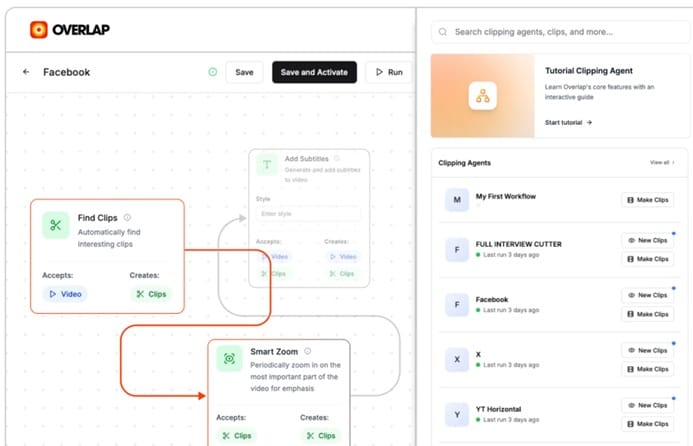Click the Clips tag under Smart Zoom Accepts
Viewport: 693px width, 446px height.
pyautogui.click(x=236, y=436)
